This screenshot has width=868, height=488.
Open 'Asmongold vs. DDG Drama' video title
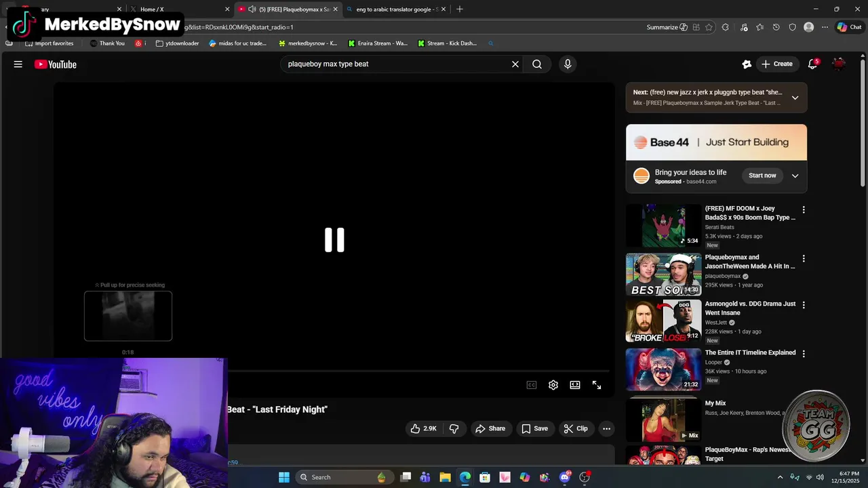click(750, 308)
